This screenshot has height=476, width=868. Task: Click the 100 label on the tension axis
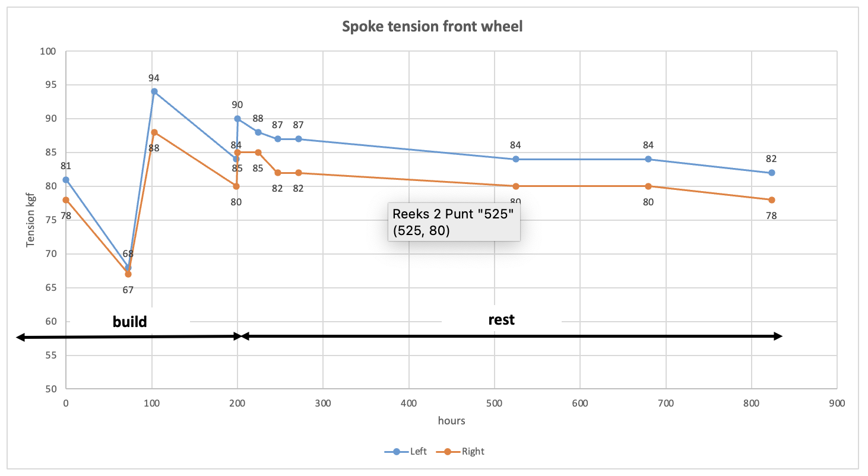(47, 51)
